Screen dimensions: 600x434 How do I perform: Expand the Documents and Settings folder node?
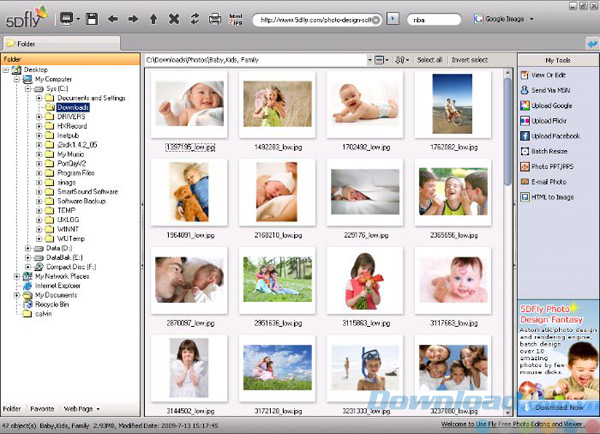(x=39, y=98)
